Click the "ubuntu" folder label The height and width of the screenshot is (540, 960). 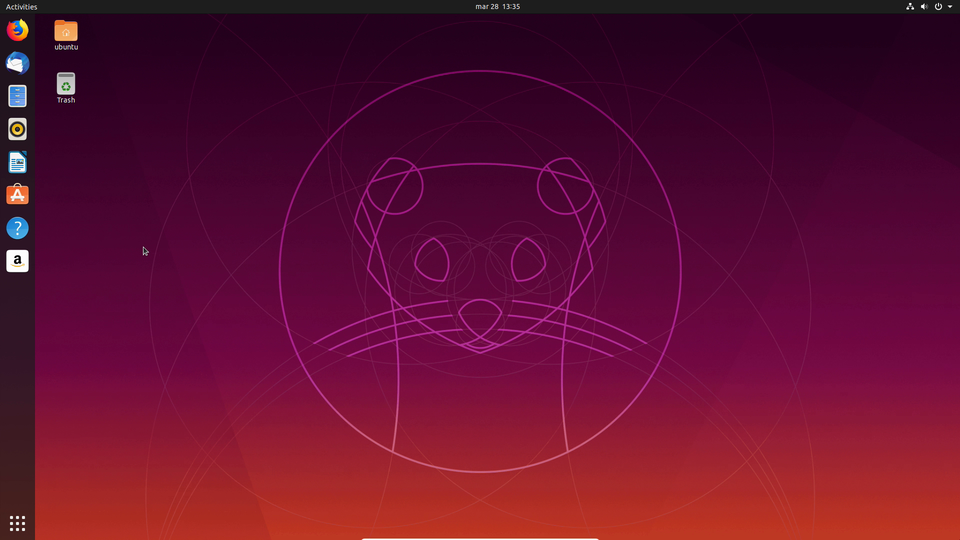coord(66,47)
